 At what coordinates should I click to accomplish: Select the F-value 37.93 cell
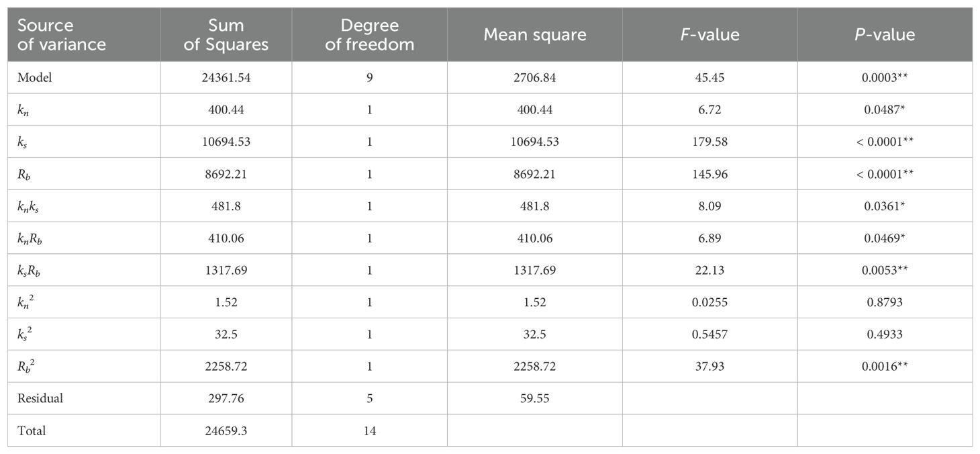[x=709, y=366]
